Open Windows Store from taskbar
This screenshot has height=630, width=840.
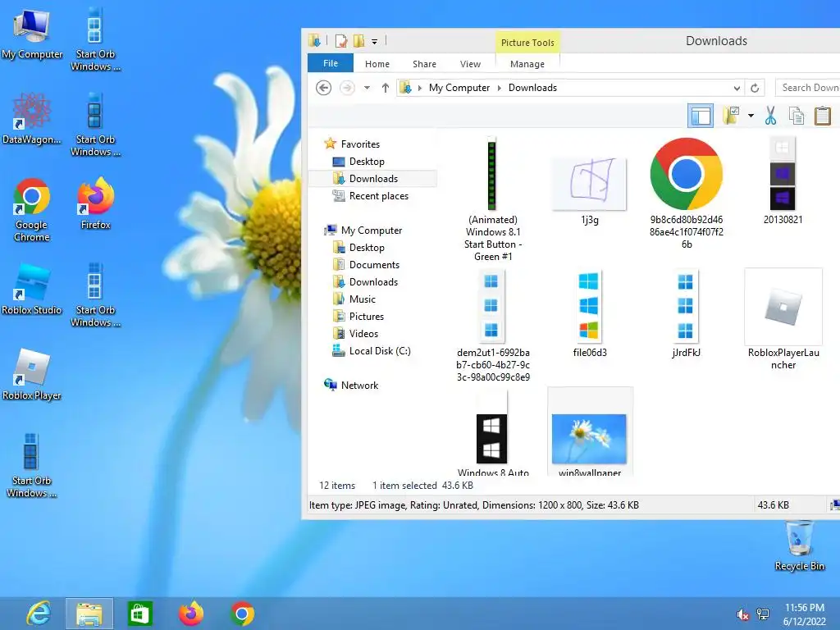(139, 614)
